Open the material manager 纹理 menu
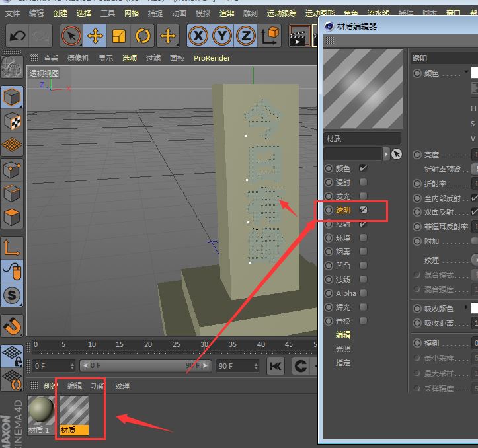478x448 pixels. click(x=122, y=386)
